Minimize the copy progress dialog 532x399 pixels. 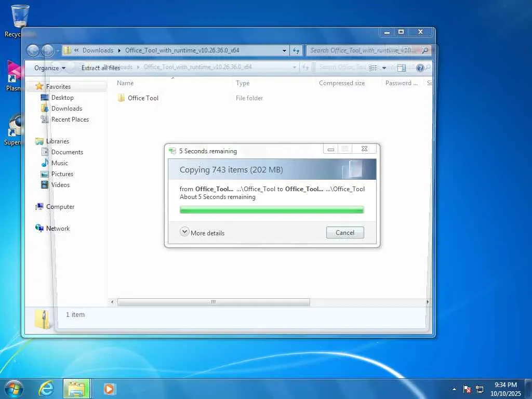click(331, 149)
